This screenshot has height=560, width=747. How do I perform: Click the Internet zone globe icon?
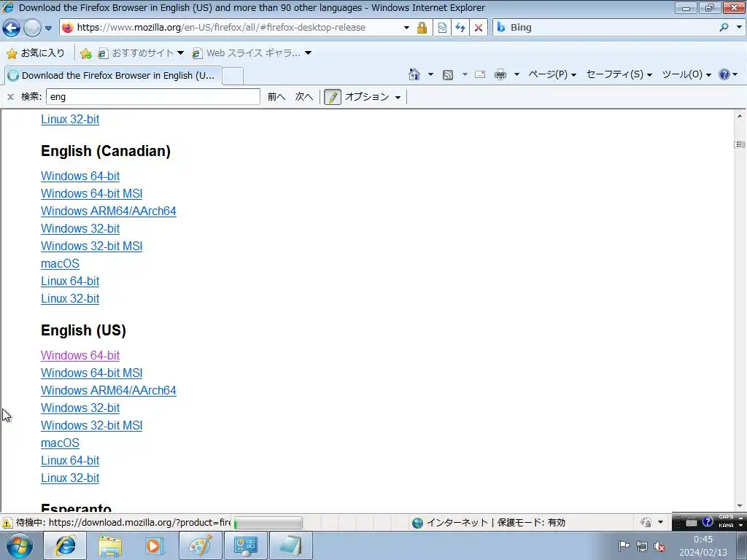(417, 523)
